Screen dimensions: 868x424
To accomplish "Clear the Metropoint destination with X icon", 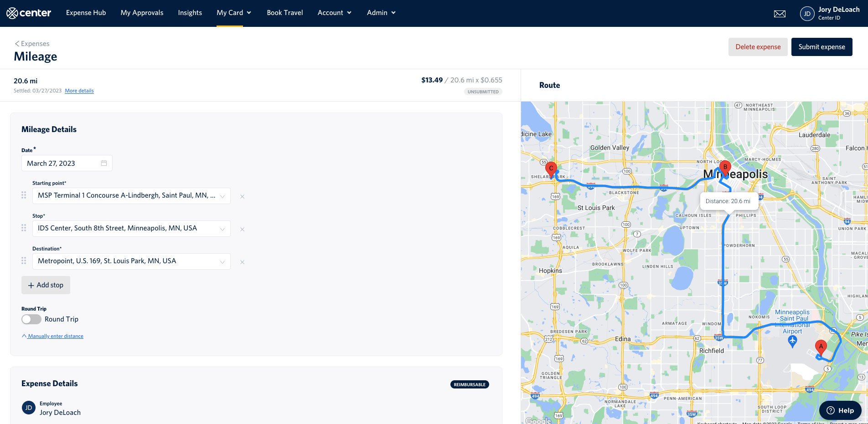I will [243, 262].
